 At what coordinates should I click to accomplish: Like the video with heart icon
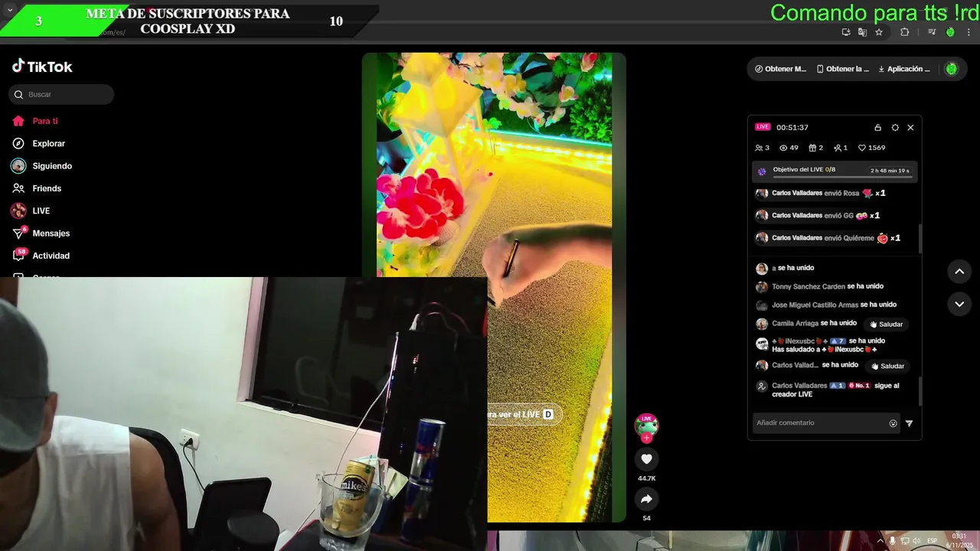646,458
